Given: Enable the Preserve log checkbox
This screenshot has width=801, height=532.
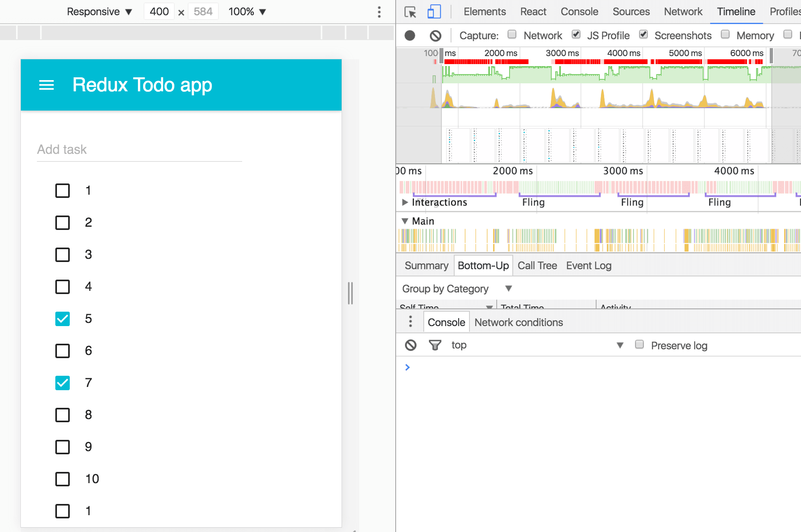Looking at the screenshot, I should (x=639, y=345).
